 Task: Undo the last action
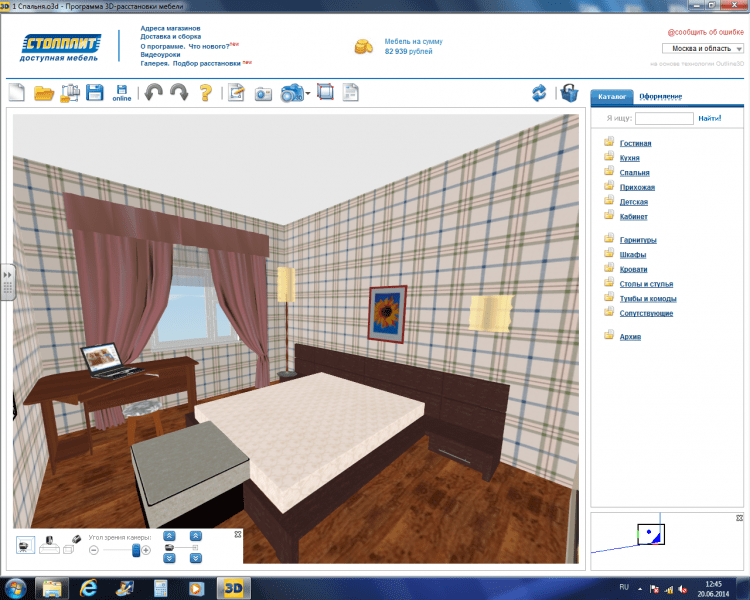151,93
